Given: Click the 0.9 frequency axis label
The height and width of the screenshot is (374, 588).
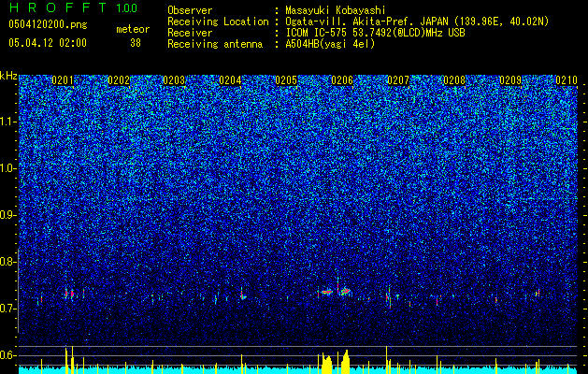Looking at the screenshot, I should (7, 215).
